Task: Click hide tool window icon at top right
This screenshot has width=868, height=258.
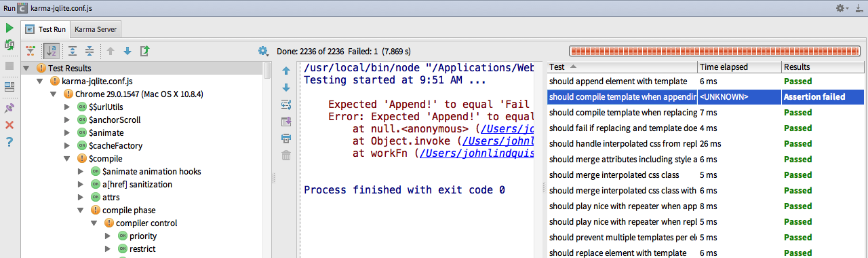Action: pyautogui.click(x=859, y=8)
